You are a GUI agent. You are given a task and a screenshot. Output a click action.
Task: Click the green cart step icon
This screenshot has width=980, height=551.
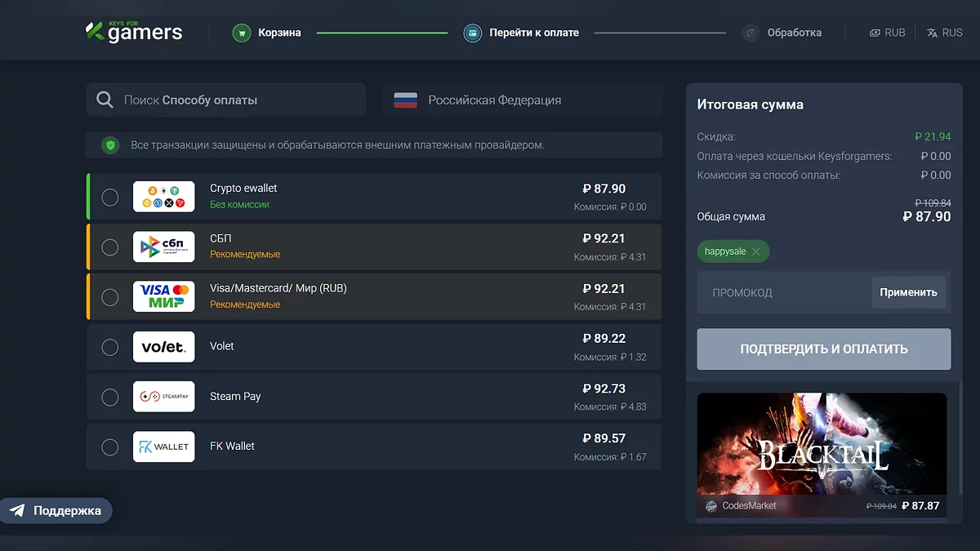coord(241,33)
